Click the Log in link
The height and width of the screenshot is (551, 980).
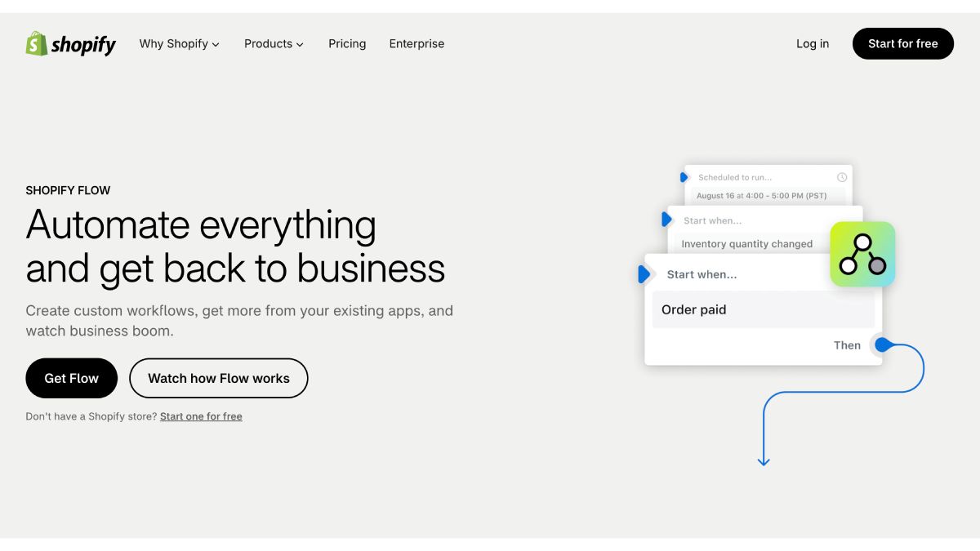pyautogui.click(x=813, y=44)
